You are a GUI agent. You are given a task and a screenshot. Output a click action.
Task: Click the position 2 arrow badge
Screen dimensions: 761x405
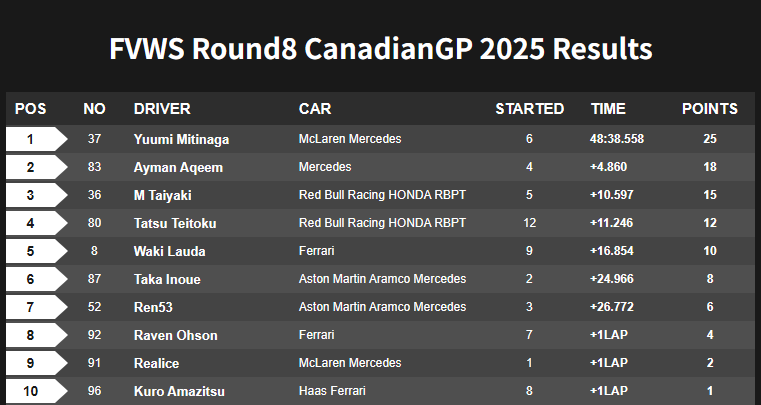point(36,168)
